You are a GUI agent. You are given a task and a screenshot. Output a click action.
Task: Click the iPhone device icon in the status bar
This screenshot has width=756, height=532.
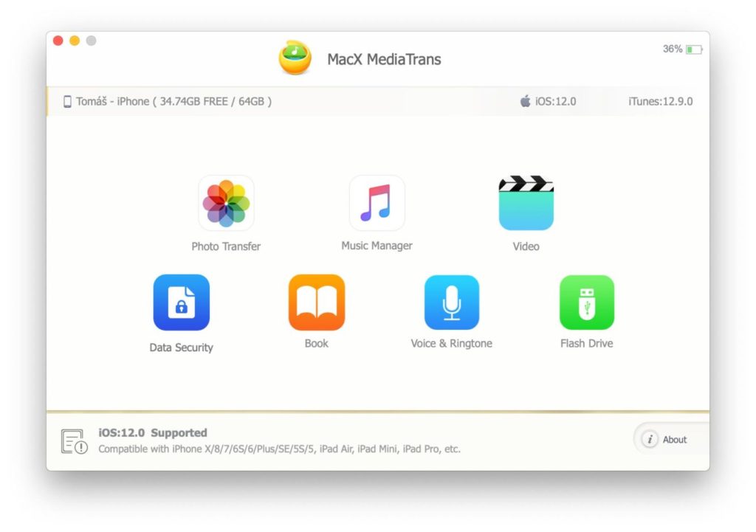[x=66, y=101]
